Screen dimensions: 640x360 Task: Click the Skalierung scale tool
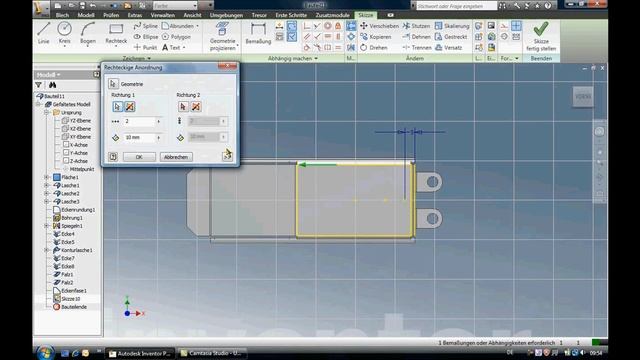coord(452,26)
